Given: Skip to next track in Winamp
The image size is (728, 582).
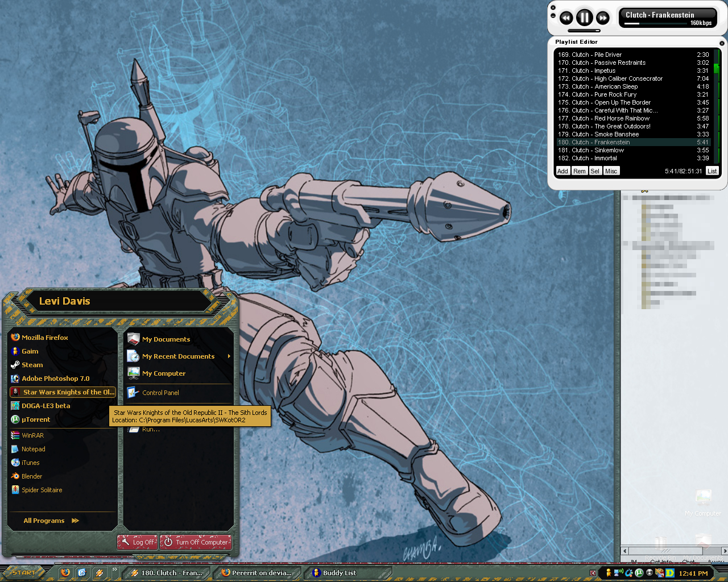Looking at the screenshot, I should click(603, 18).
